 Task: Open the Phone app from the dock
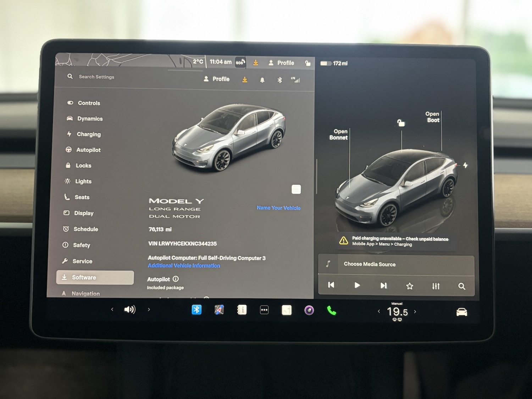click(x=332, y=310)
